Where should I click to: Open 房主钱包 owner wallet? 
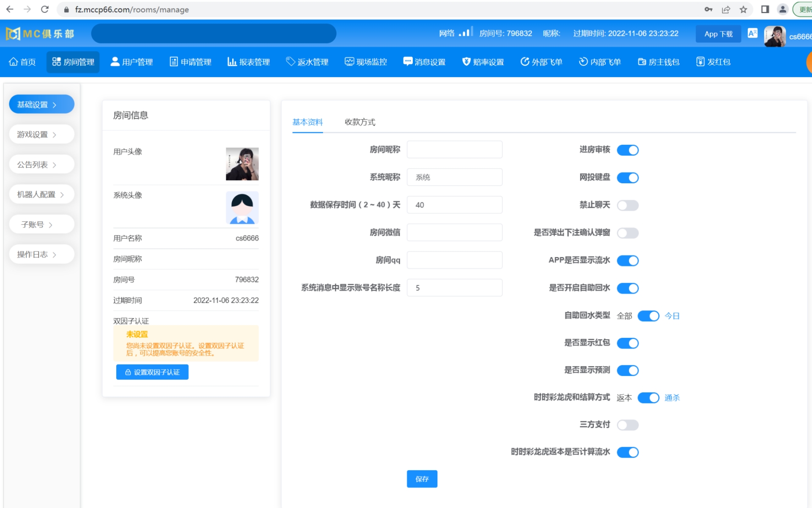[x=658, y=62]
